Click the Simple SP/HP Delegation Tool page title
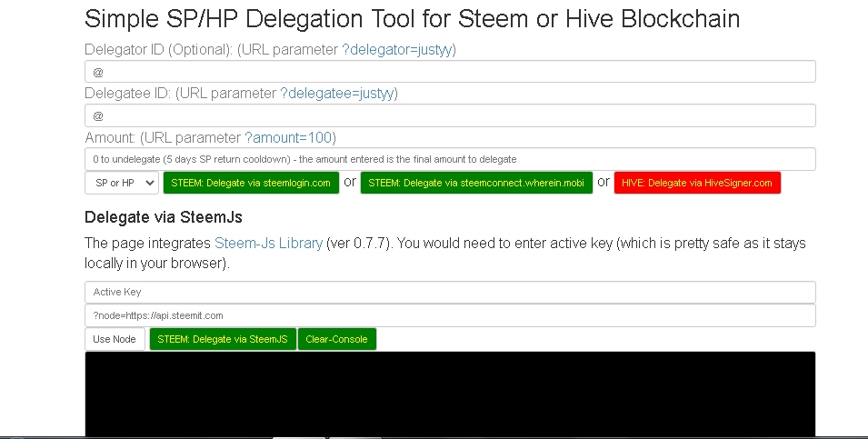This screenshot has height=439, width=868. pyautogui.click(x=412, y=19)
